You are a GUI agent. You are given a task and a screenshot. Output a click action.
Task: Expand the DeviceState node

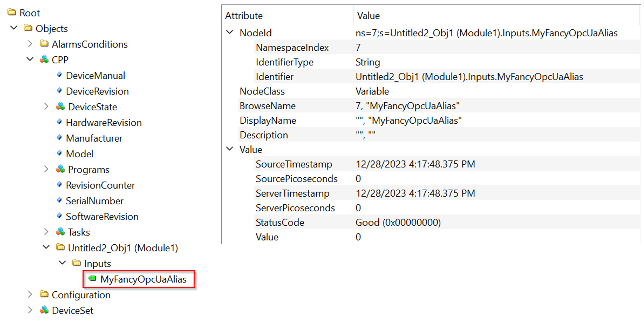tap(46, 106)
